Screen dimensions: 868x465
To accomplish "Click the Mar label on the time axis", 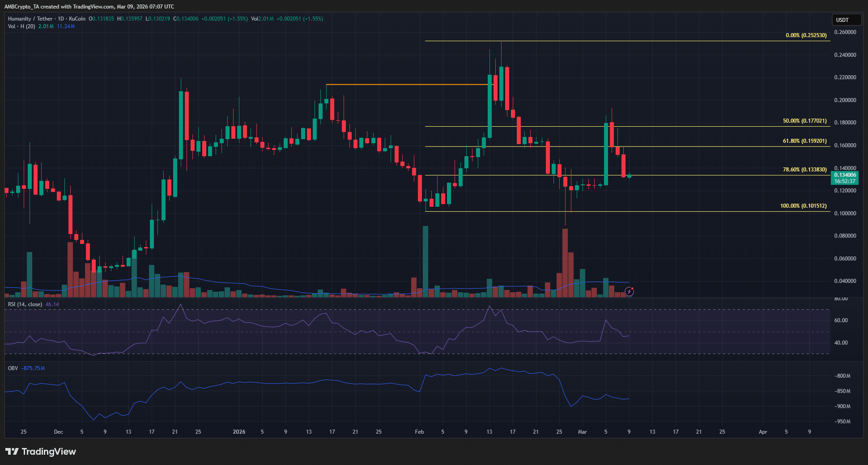I will 582,431.
